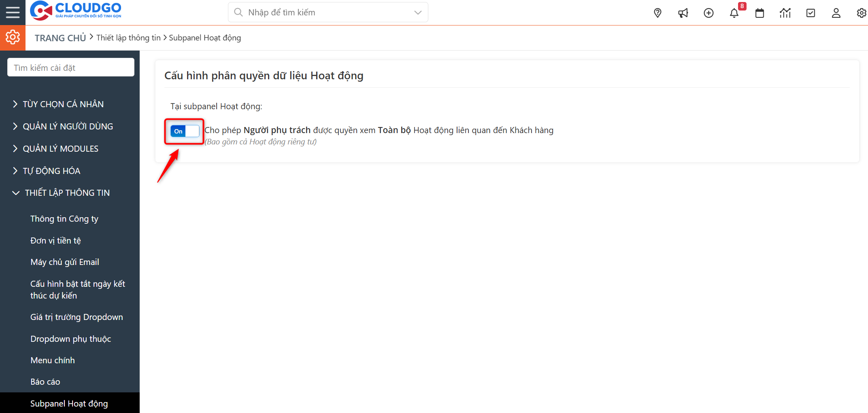This screenshot has width=868, height=413.
Task: Open the announcements megaphone icon
Action: point(683,13)
